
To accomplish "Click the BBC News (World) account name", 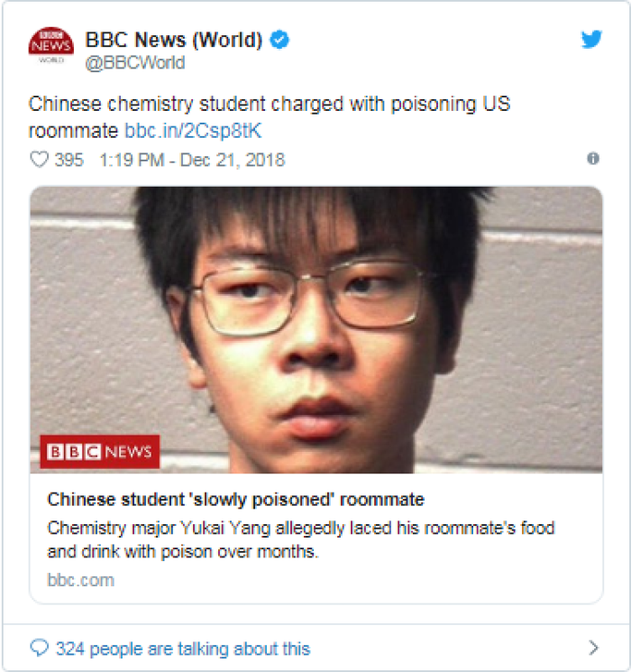I will tap(173, 40).
